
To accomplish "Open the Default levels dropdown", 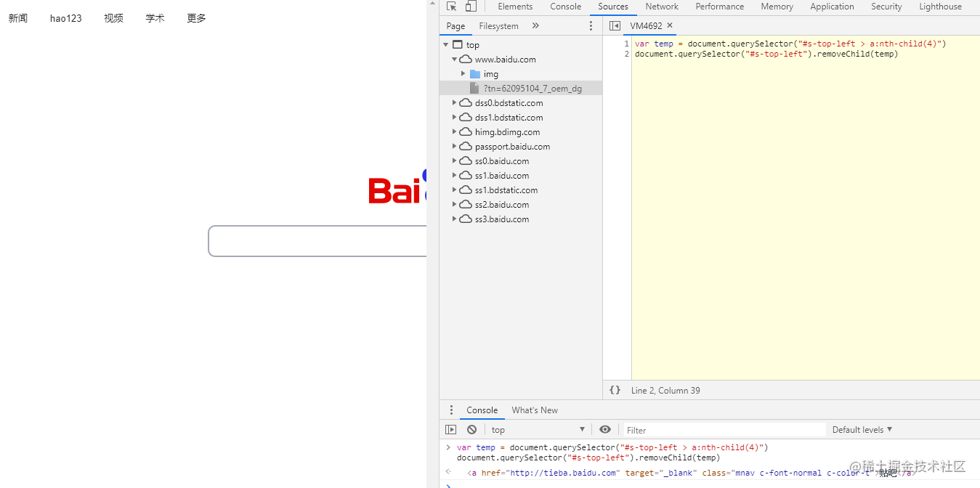I will click(862, 430).
